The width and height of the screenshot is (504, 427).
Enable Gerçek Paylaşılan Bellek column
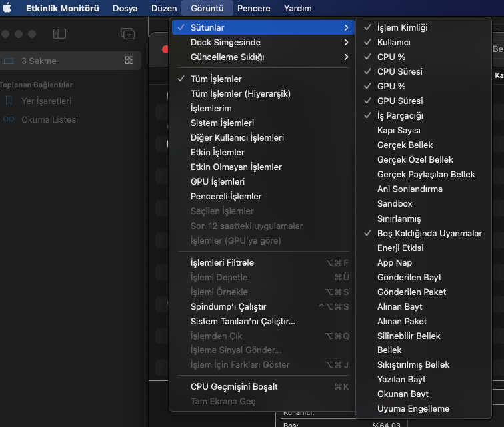tap(423, 174)
